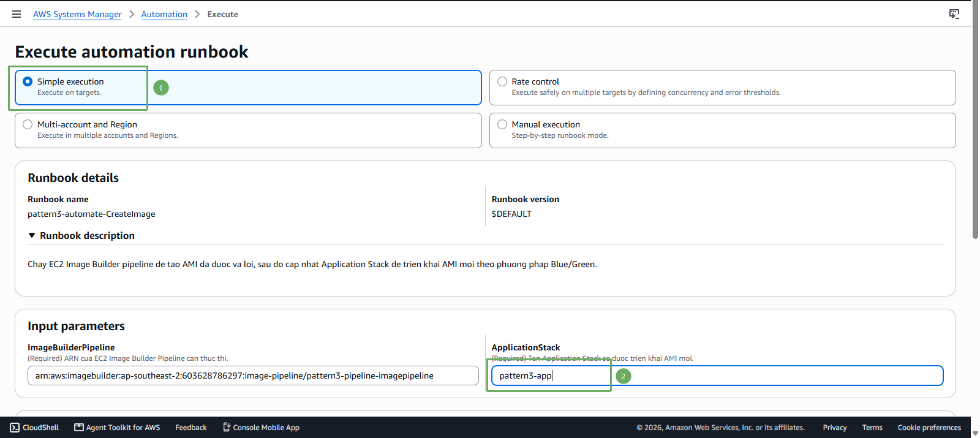Click the runbook name 'pattern3-automate-CreateImage'
Image resolution: width=980 pixels, height=438 pixels.
pos(91,214)
